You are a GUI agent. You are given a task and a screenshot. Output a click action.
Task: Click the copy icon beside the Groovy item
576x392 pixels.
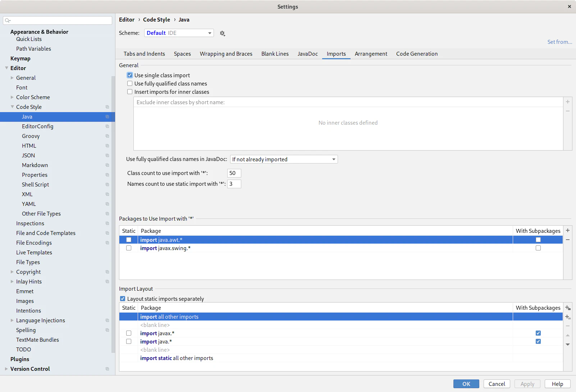[107, 136]
